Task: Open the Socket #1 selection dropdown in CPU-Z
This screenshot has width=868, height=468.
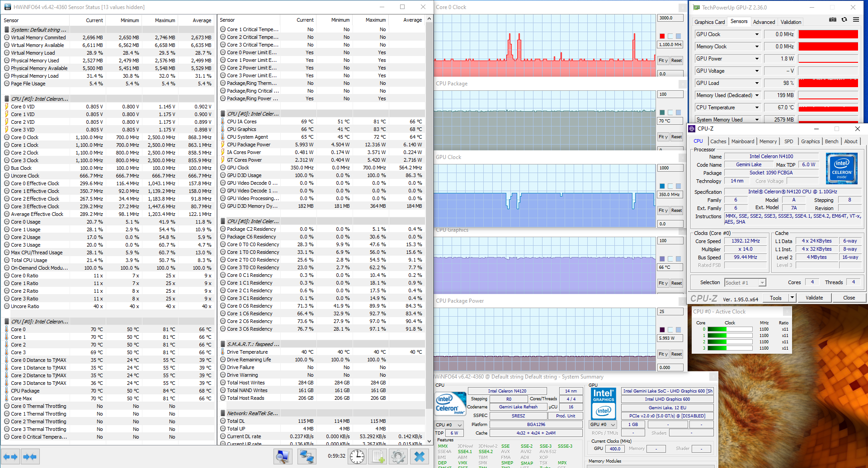Action: pyautogui.click(x=745, y=283)
